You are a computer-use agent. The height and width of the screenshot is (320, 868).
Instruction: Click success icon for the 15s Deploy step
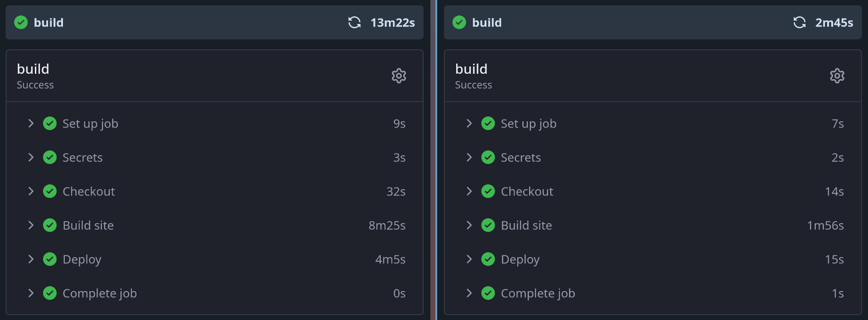[x=488, y=259]
